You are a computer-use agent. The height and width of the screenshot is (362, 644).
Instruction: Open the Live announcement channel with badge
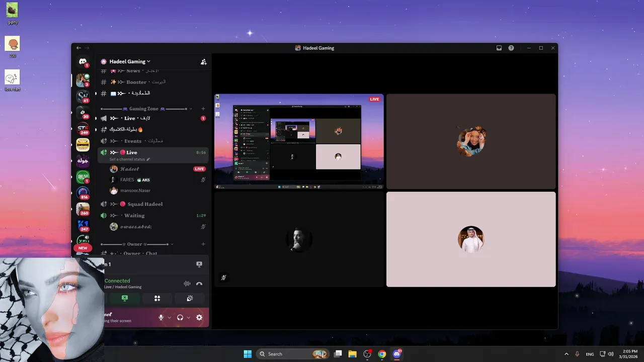click(153, 118)
